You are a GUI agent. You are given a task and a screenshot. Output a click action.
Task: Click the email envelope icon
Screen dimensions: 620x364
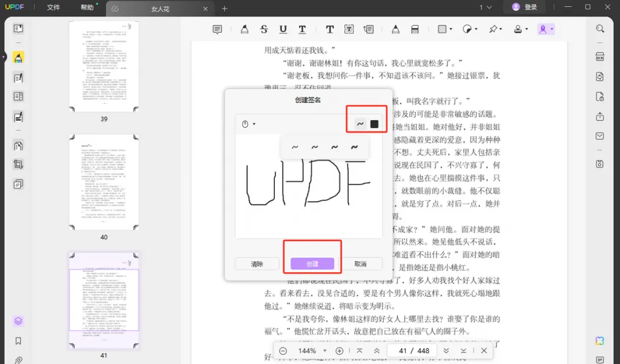pyautogui.click(x=600, y=136)
